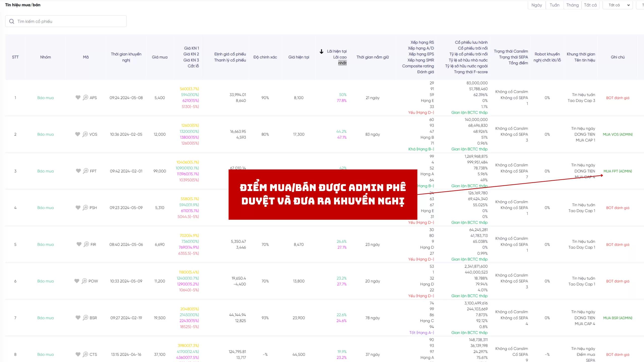Favorite CTS with its heart icon
The image size is (644, 362).
pos(78,354)
